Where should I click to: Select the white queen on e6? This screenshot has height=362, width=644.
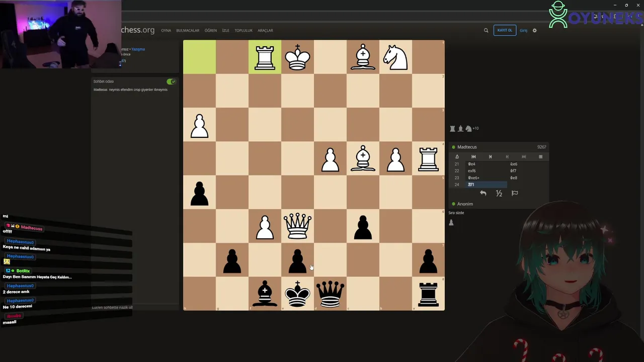[x=297, y=226]
